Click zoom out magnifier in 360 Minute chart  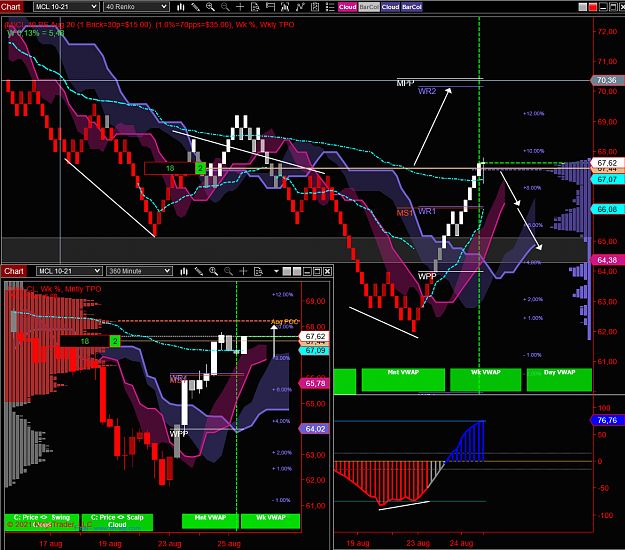coord(228,271)
